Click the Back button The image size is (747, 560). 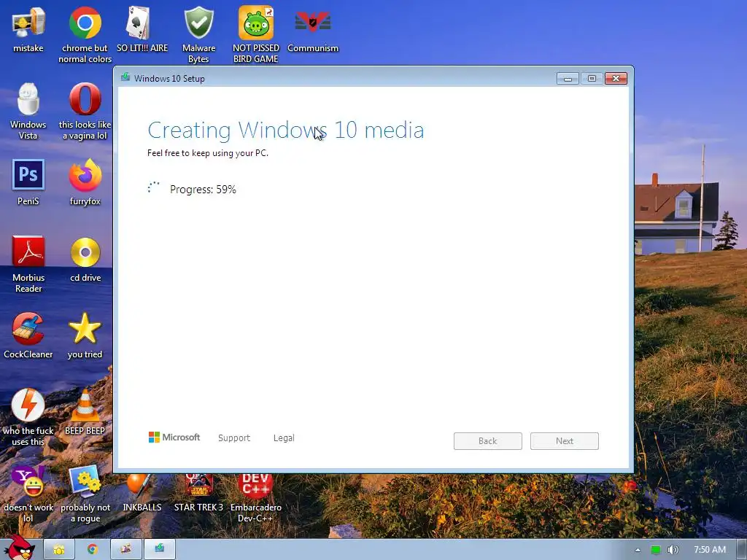point(488,441)
